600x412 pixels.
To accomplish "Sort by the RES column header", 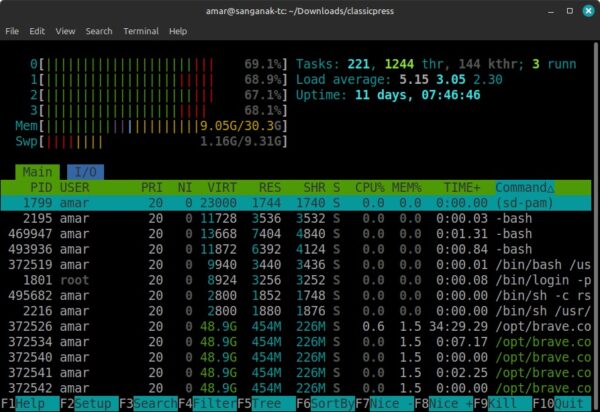I will pos(270,187).
